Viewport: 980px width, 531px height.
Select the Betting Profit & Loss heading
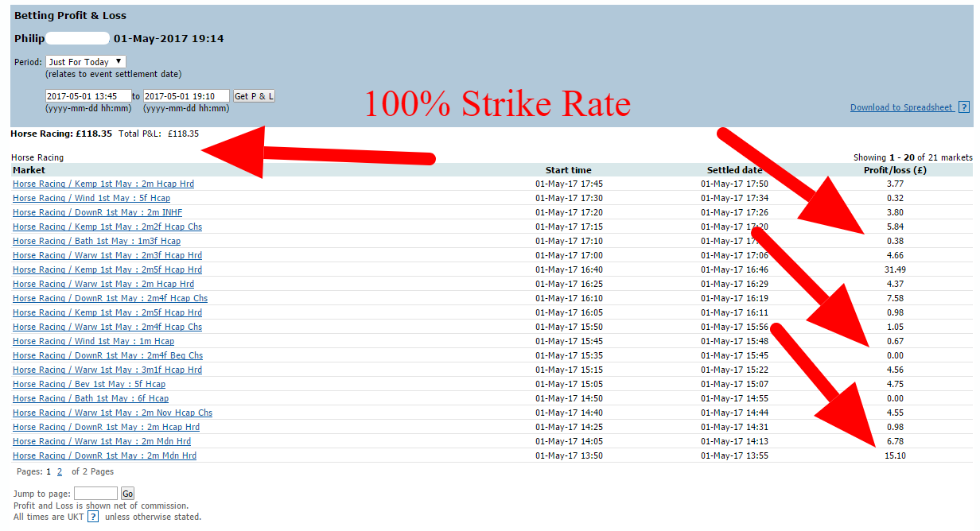point(70,16)
